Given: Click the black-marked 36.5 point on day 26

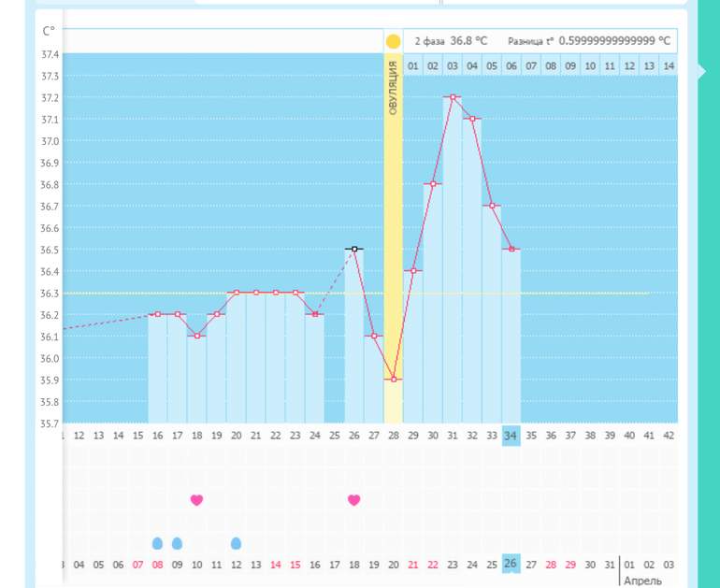Looking at the screenshot, I should [x=354, y=250].
